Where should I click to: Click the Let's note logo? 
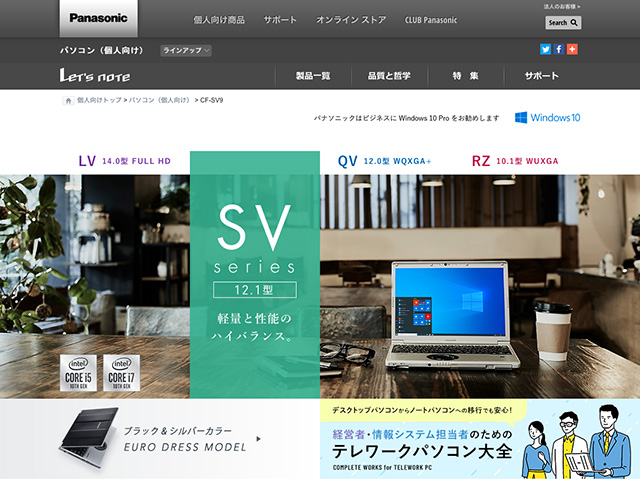click(95, 76)
